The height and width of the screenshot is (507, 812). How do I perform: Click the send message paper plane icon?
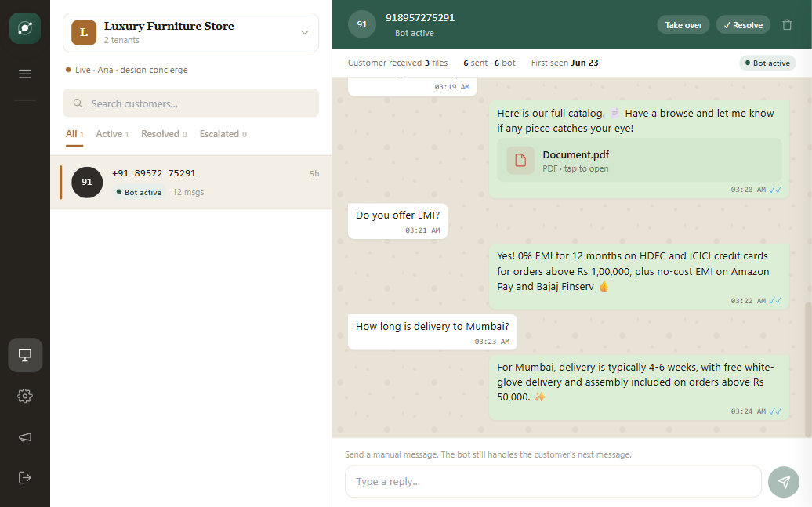pyautogui.click(x=784, y=482)
